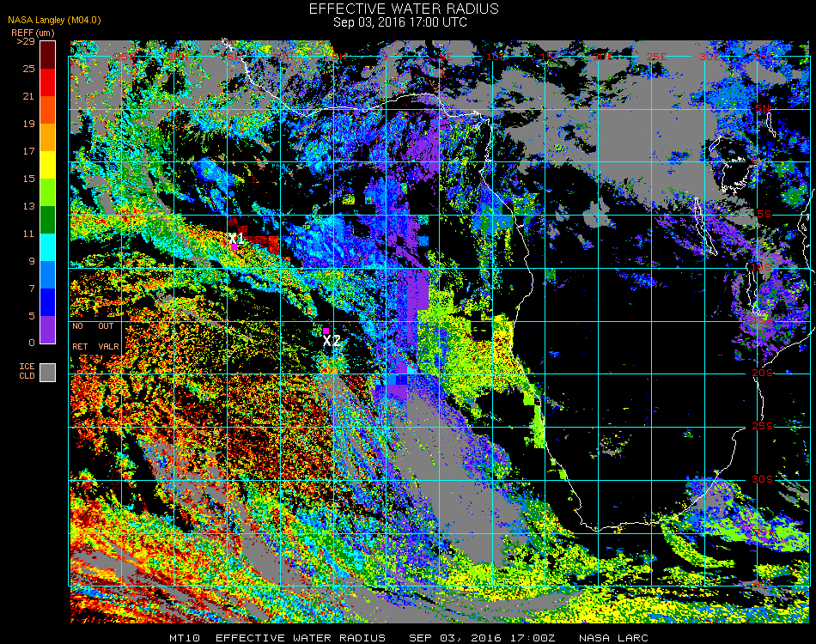The image size is (816, 644).
Task: Click the 'Sep 03, 2016 17:00 UTC' date line
Action: (400, 22)
